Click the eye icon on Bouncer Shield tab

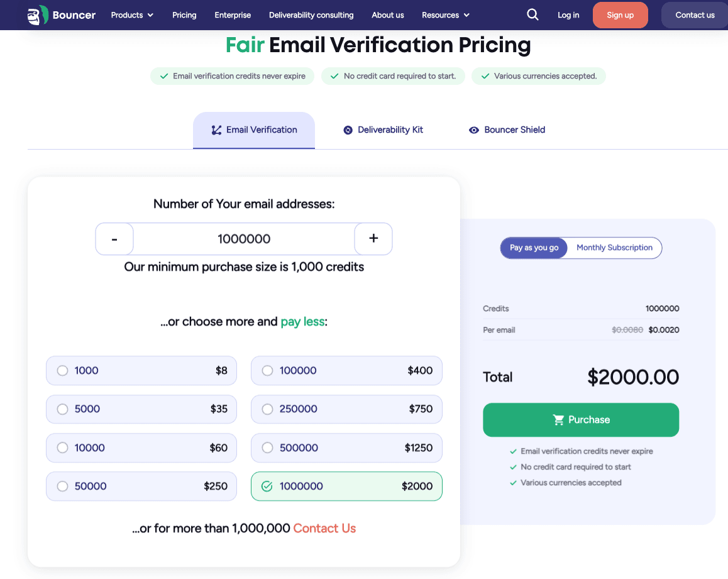click(474, 130)
